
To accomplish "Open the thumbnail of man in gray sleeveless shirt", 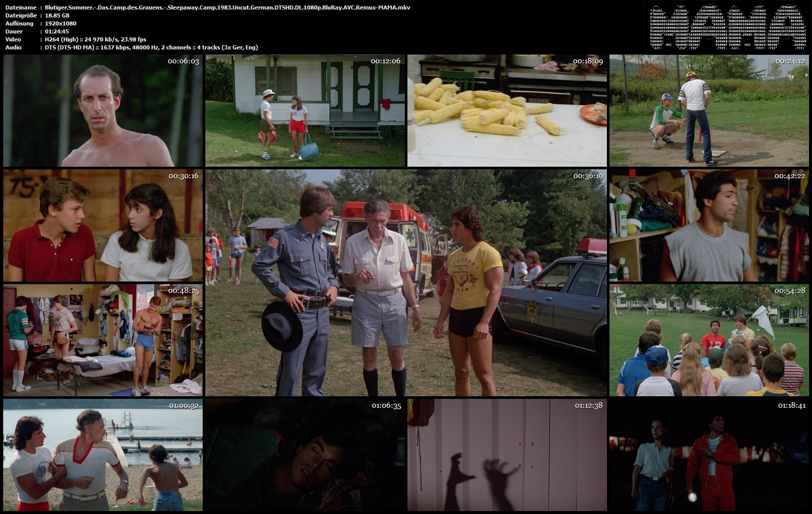I will tap(709, 226).
